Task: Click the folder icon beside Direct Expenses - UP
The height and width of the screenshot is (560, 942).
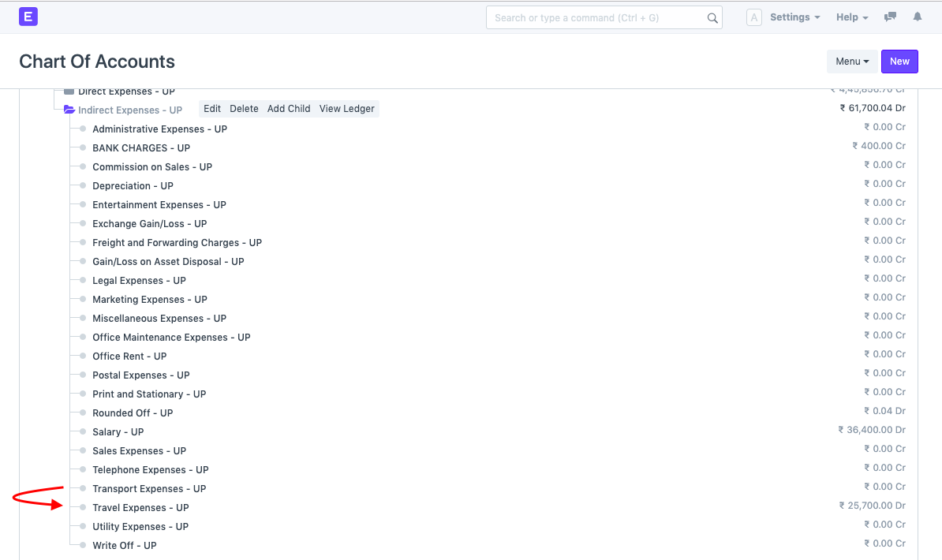Action: (69, 91)
